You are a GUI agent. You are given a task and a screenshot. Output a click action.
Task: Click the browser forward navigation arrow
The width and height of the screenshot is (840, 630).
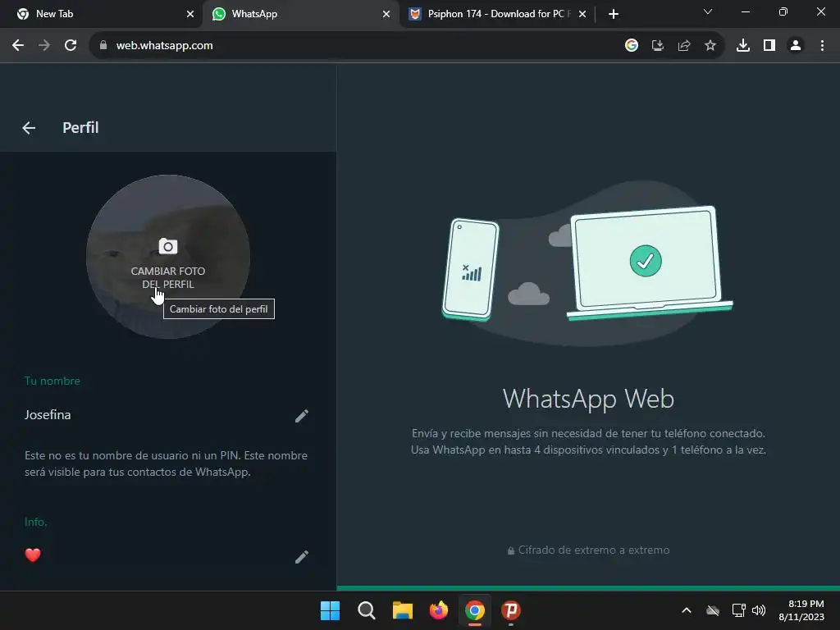tap(44, 46)
